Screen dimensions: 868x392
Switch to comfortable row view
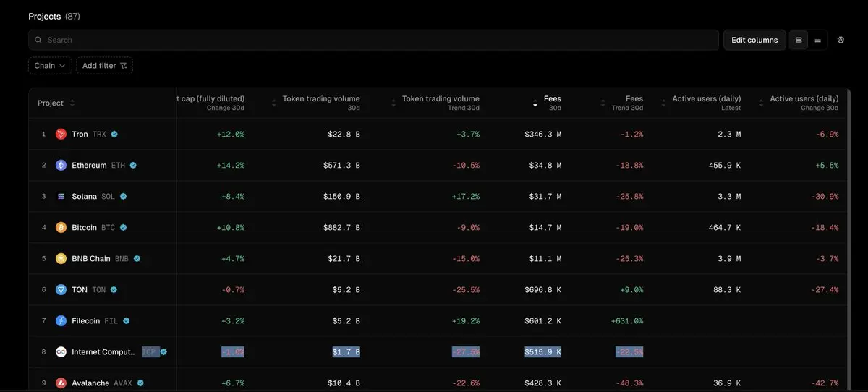pyautogui.click(x=799, y=40)
